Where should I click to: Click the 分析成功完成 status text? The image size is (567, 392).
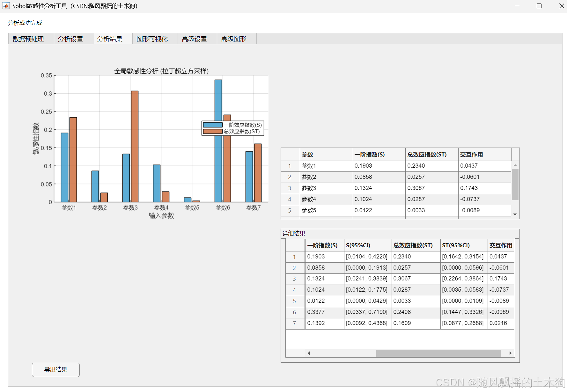point(25,23)
